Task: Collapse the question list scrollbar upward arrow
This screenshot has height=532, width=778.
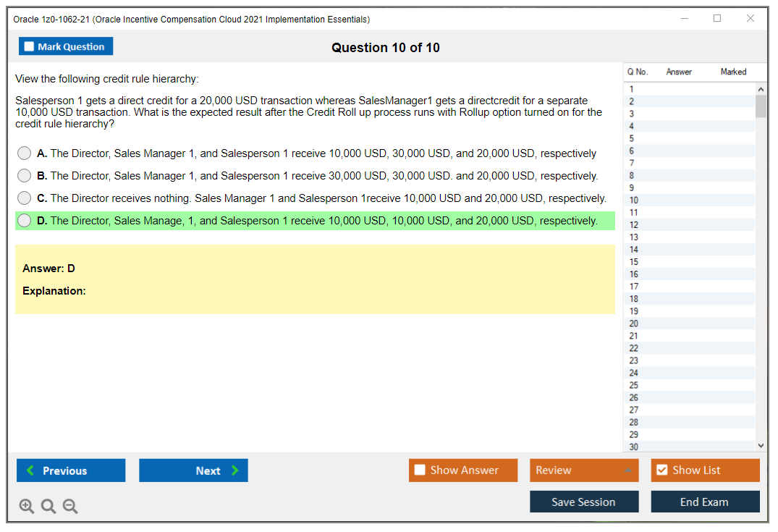Action: [761, 88]
